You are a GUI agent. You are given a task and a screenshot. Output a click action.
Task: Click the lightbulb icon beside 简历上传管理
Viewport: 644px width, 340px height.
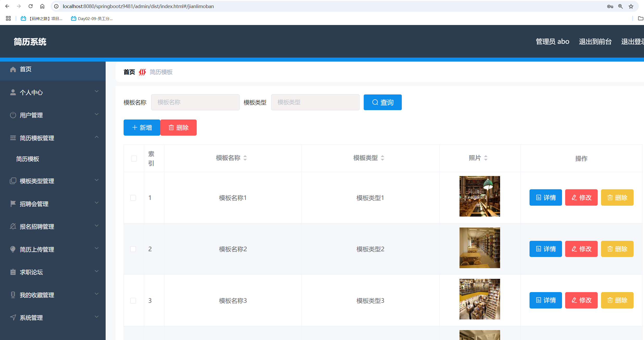tap(13, 249)
